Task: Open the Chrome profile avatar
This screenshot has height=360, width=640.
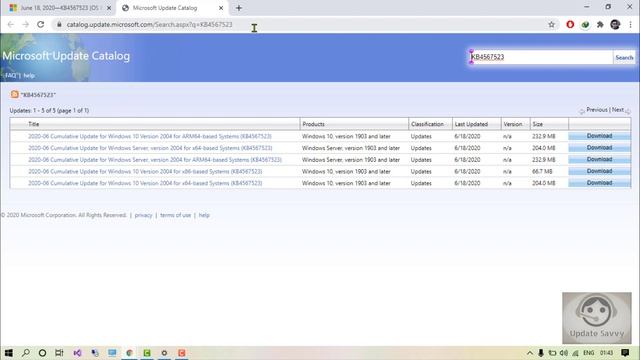Action: 615,24
